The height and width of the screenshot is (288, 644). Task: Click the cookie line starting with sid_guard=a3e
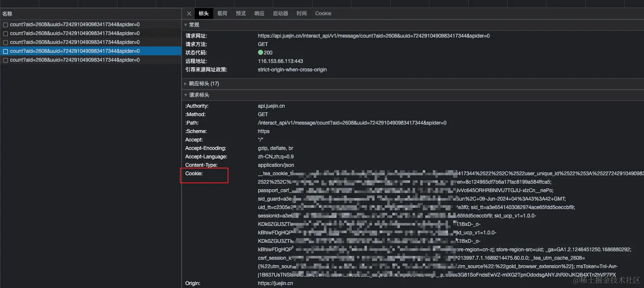[x=412, y=199]
